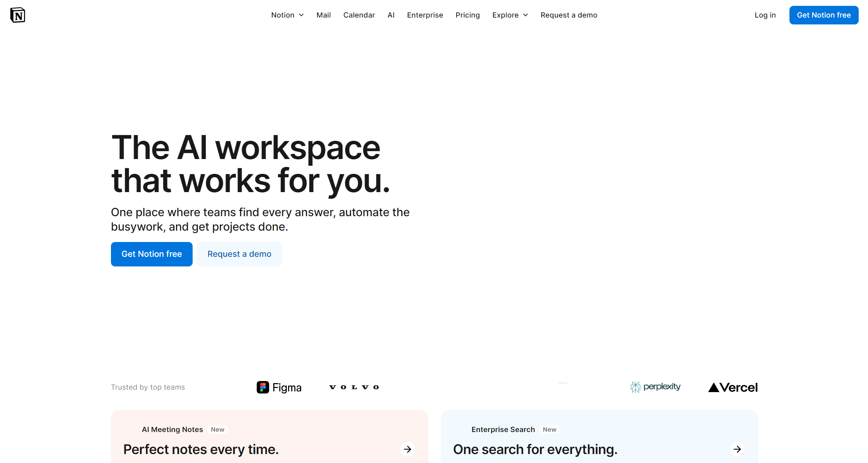
Task: Open AI in the navigation bar
Action: click(391, 15)
